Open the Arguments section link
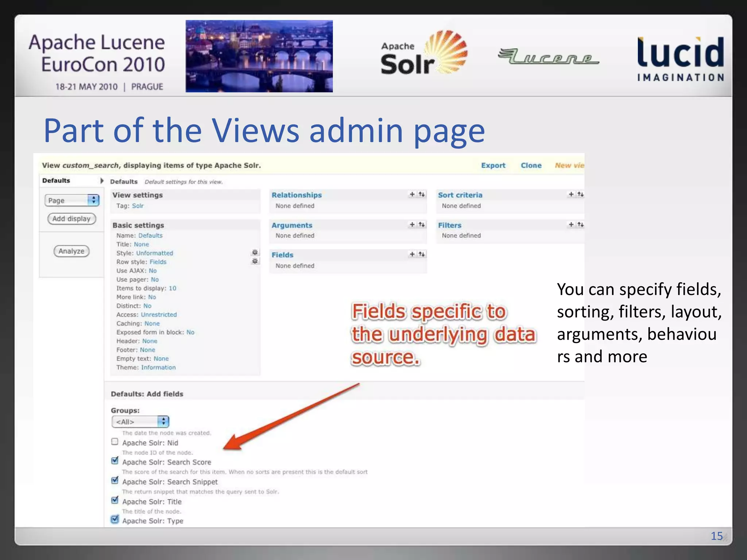 pyautogui.click(x=292, y=225)
